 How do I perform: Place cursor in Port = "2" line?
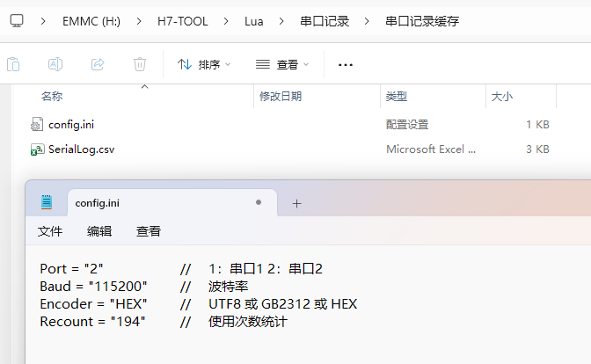pos(71,269)
